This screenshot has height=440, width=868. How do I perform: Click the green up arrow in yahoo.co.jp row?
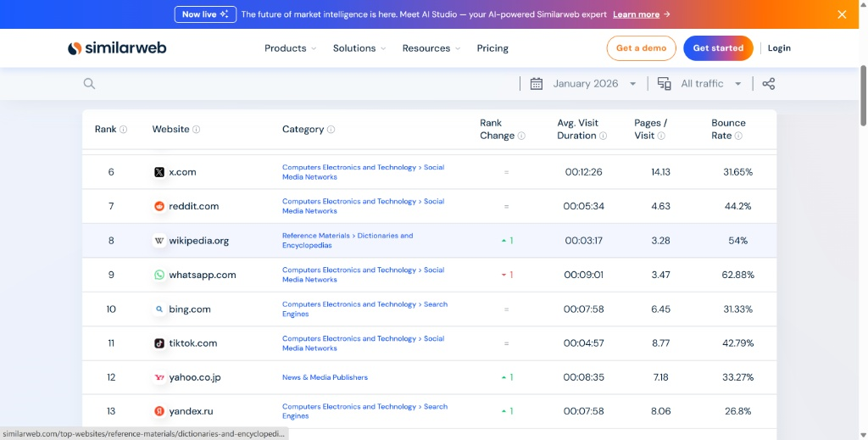coord(504,377)
